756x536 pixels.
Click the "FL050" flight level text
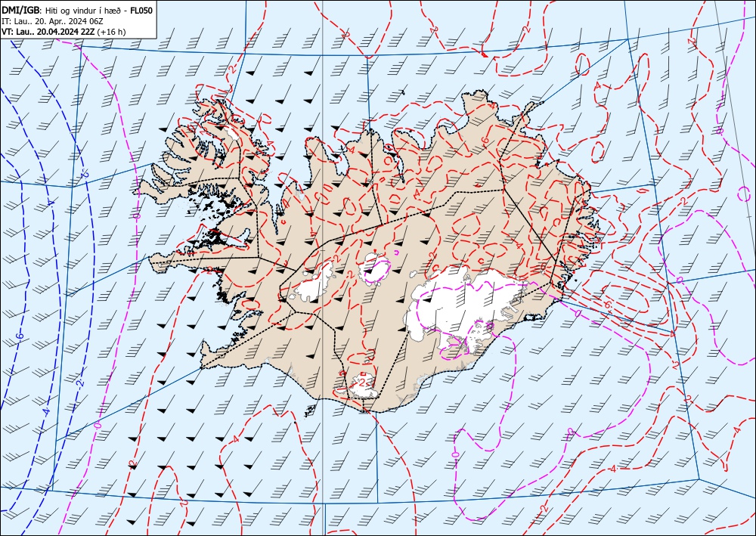pyautogui.click(x=141, y=10)
